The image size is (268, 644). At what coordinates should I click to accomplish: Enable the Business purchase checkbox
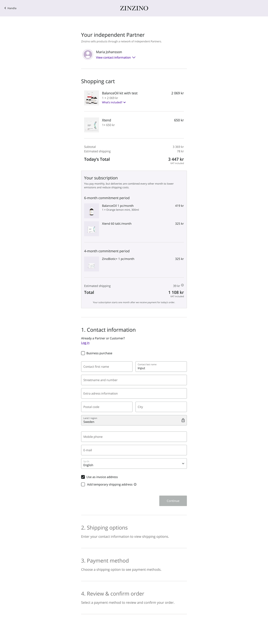click(x=83, y=353)
